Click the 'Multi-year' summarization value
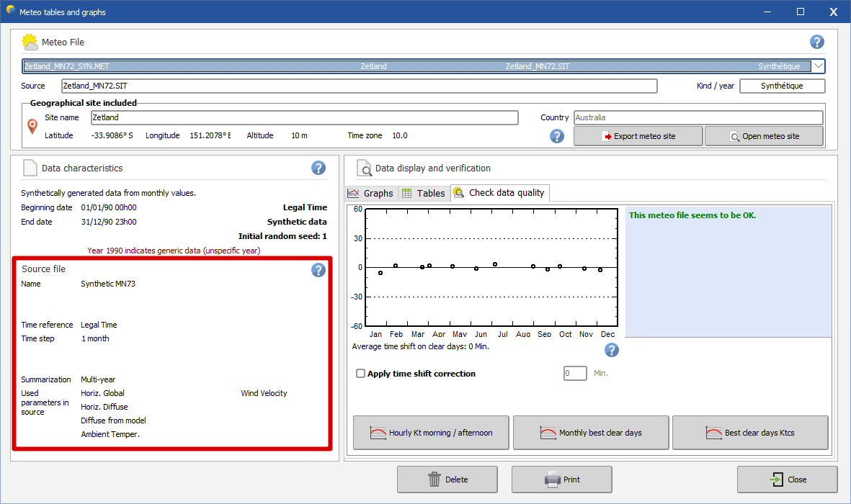The width and height of the screenshot is (851, 504). [98, 379]
